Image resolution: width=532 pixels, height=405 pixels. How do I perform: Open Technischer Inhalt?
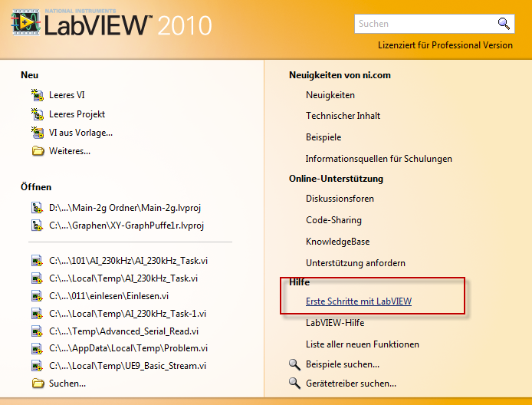click(343, 116)
